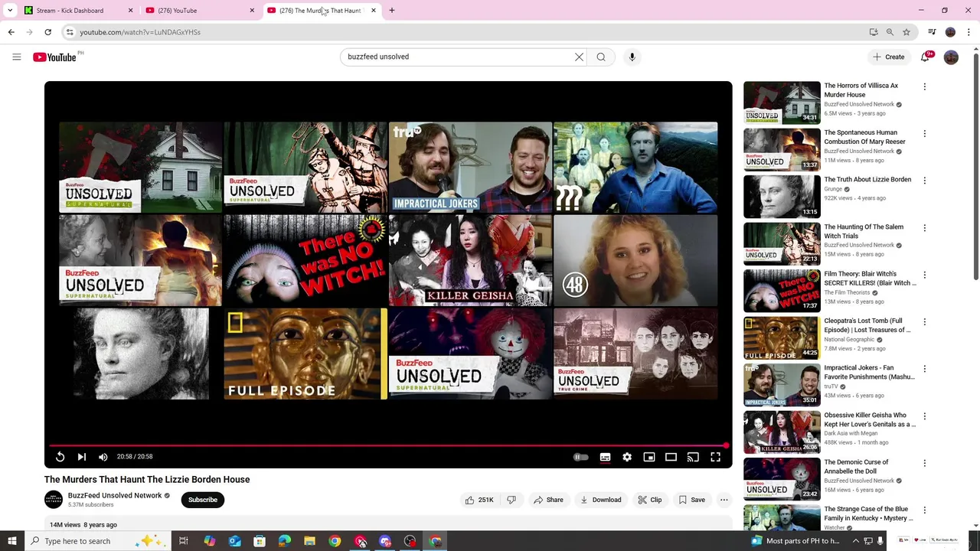Switch to Stream - Kick Dashboard tab
This screenshot has height=551, width=980.
pos(73,11)
